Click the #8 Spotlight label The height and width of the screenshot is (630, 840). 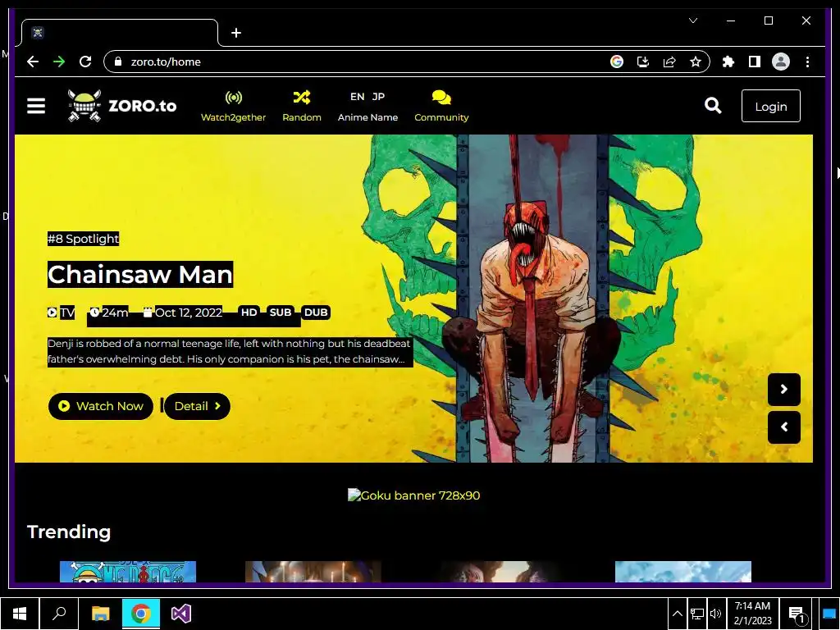click(83, 239)
